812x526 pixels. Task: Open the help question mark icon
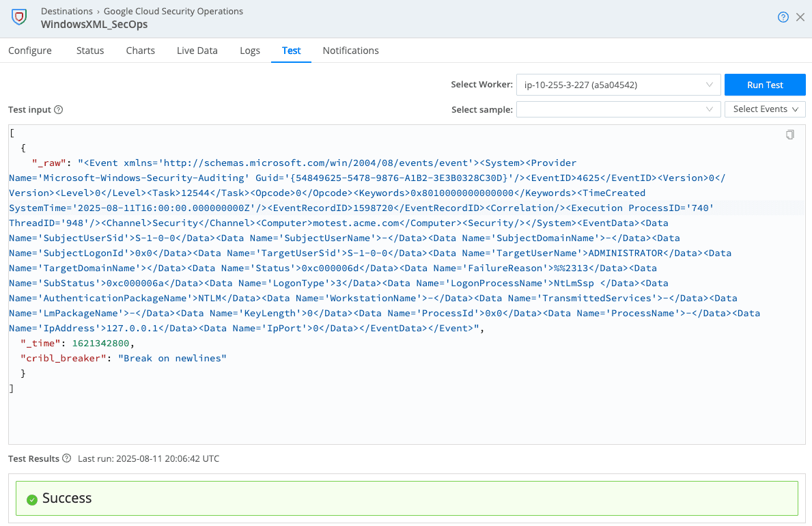coord(783,18)
